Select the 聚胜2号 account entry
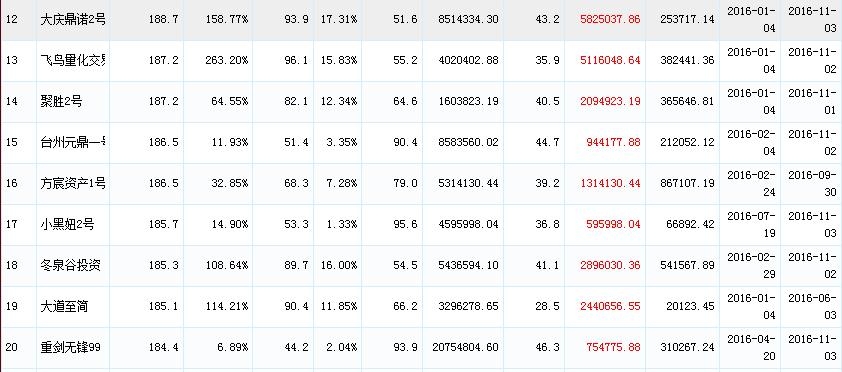This screenshot has width=842, height=372. 61,101
